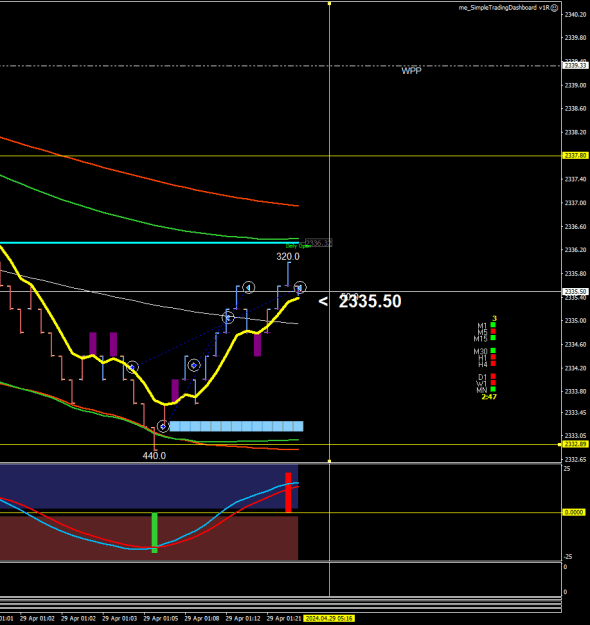Viewport: 590px width, 625px height.
Task: Click the yellow 2:47 countdown timer
Action: coord(489,397)
